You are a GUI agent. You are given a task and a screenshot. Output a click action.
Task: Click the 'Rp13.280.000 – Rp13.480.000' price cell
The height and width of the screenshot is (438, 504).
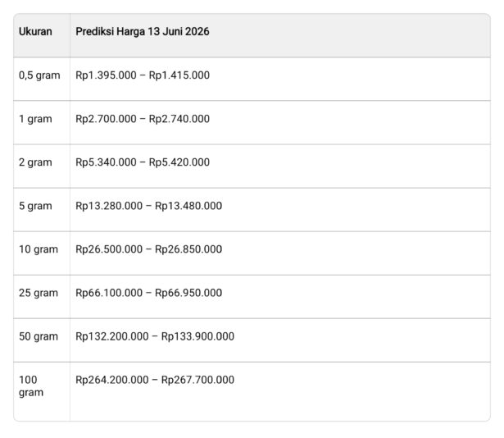click(x=280, y=210)
